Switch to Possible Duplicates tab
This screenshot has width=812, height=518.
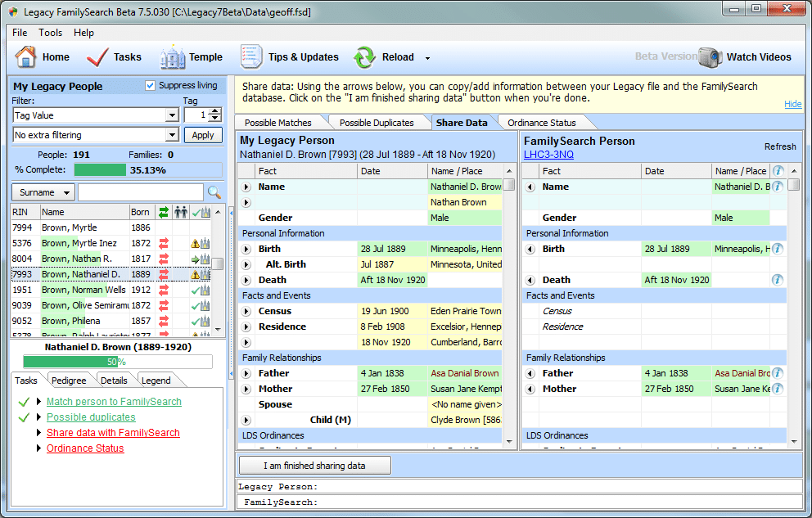[x=377, y=123]
